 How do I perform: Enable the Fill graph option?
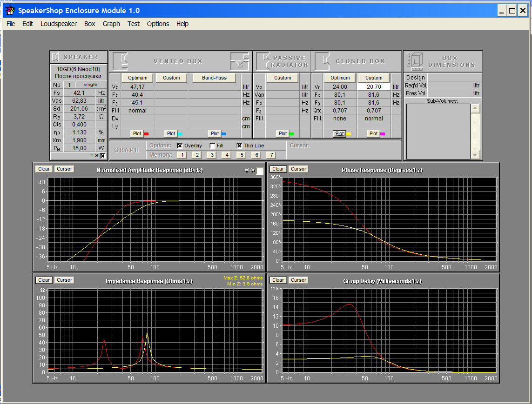(x=212, y=146)
